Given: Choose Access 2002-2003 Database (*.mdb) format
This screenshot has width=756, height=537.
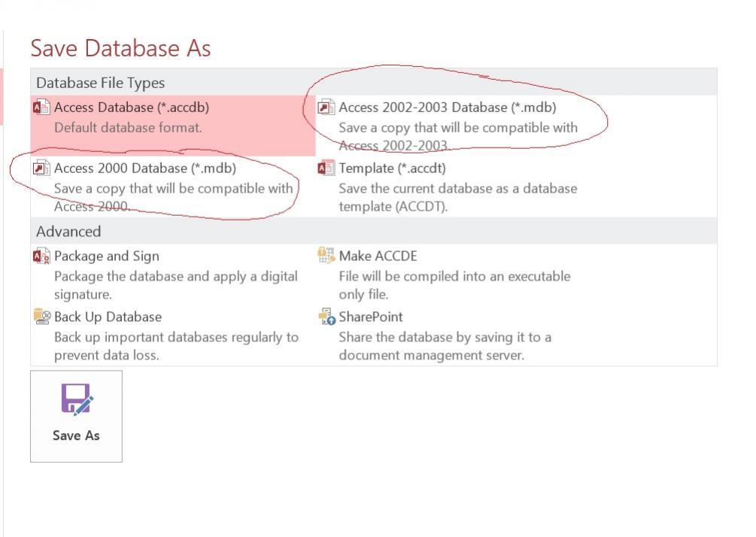Looking at the screenshot, I should point(458,126).
